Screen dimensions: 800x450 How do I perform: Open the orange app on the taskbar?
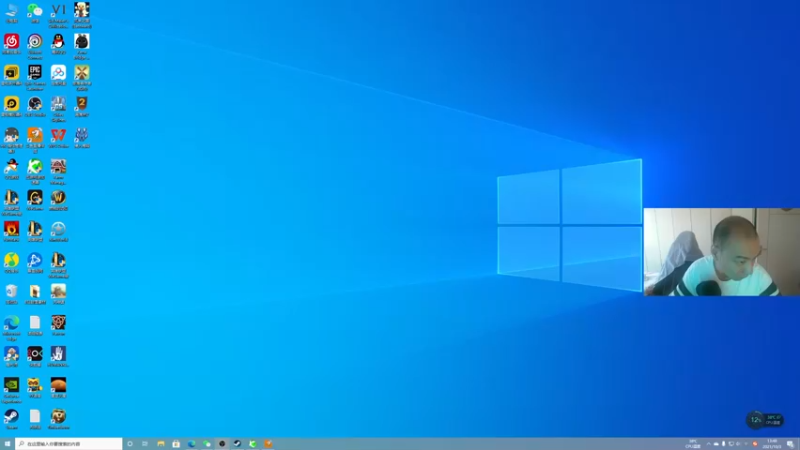pyautogui.click(x=268, y=444)
